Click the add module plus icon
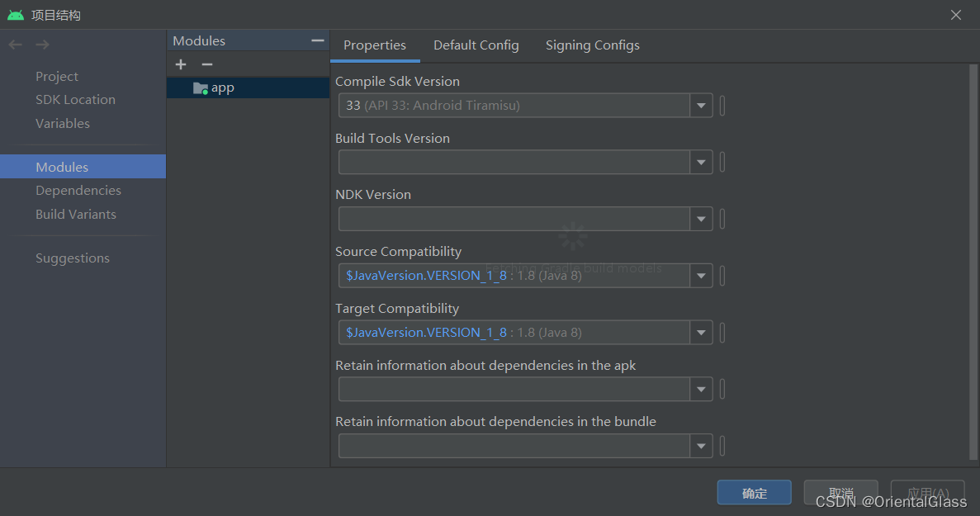 (x=181, y=64)
